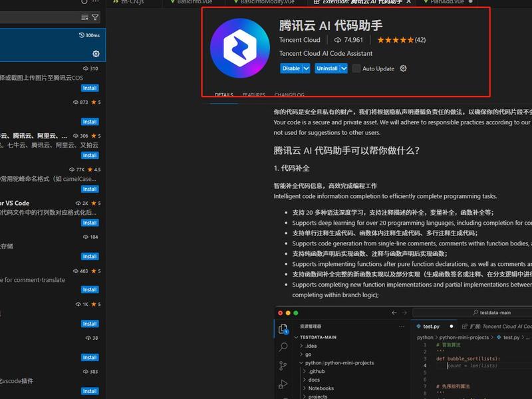Open the dropdown arrow next to Disable
The width and height of the screenshot is (532, 399).
307,68
